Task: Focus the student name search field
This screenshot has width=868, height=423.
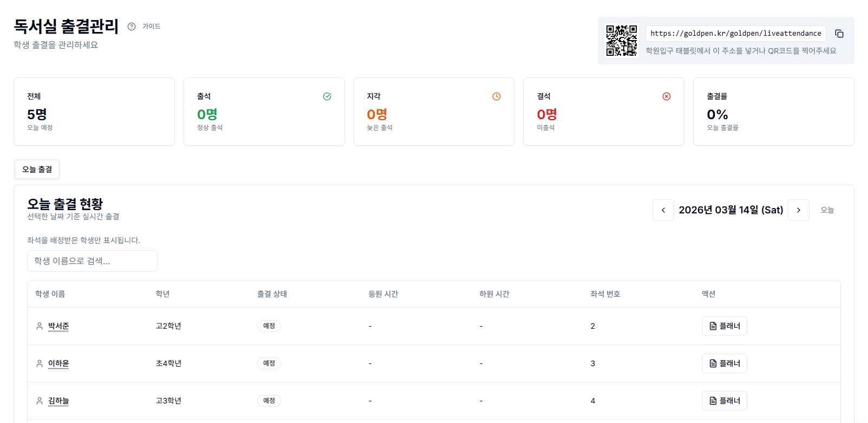Action: point(92,261)
